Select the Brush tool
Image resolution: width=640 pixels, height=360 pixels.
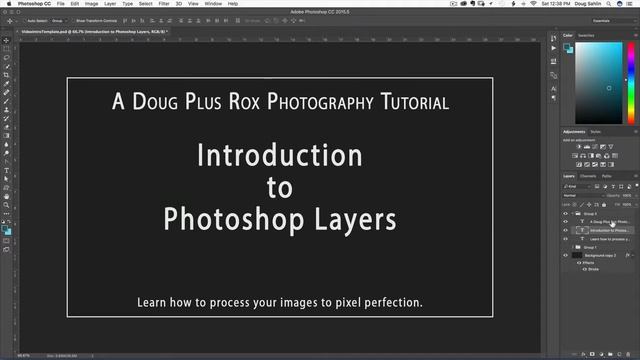(6, 101)
